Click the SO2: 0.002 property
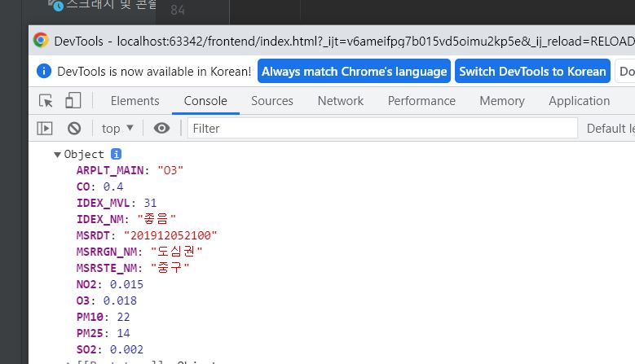The width and height of the screenshot is (635, 364). tap(110, 349)
